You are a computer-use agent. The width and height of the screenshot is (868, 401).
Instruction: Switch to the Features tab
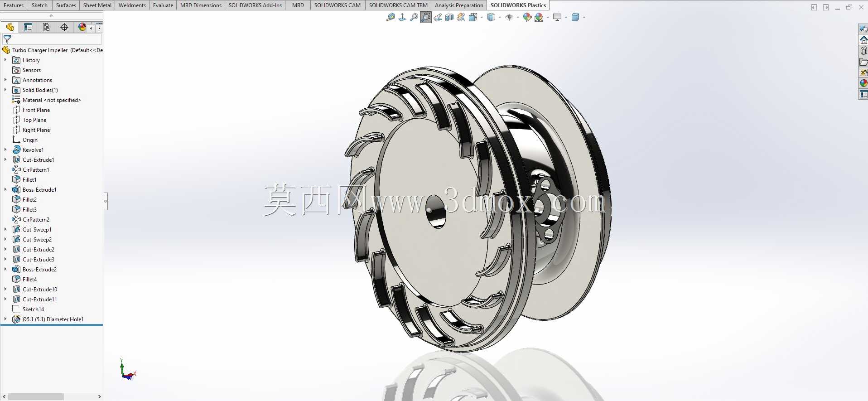(x=14, y=5)
